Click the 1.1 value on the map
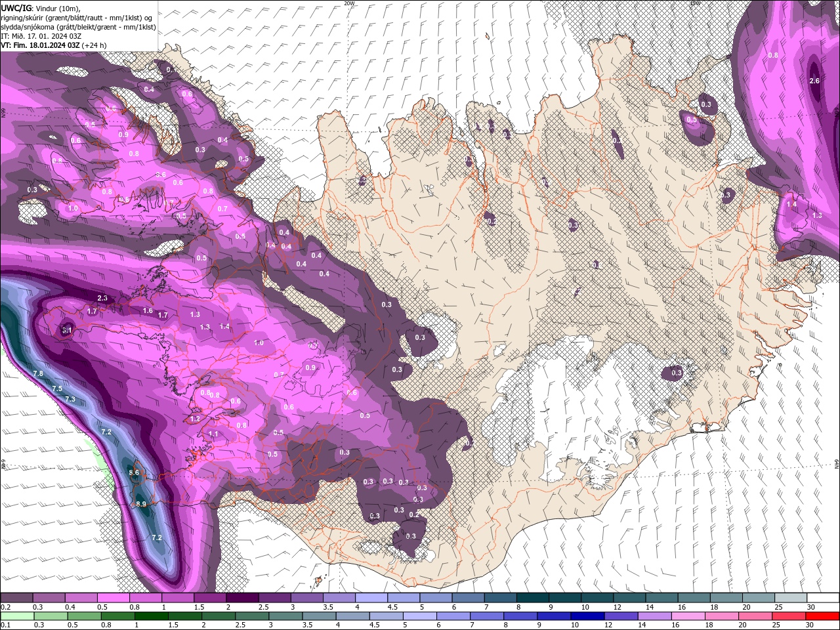The height and width of the screenshot is (630, 840). (x=213, y=434)
